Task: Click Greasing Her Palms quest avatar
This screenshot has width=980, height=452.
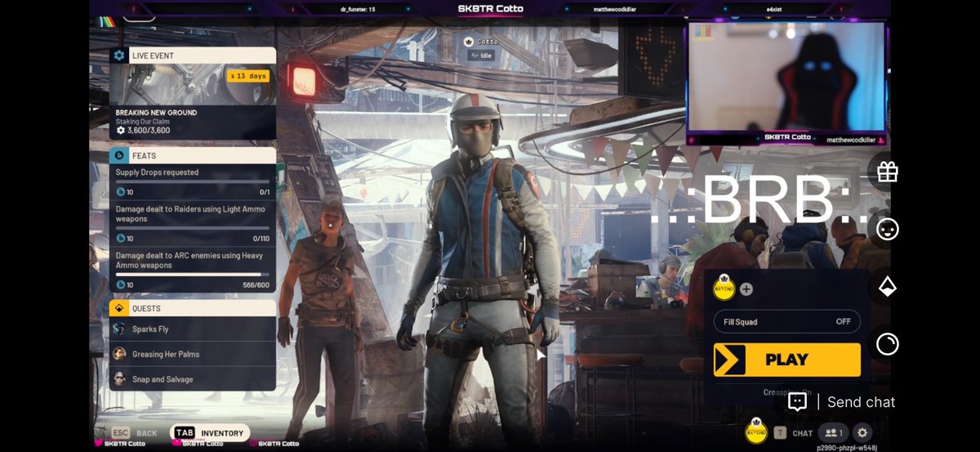Action: [120, 354]
